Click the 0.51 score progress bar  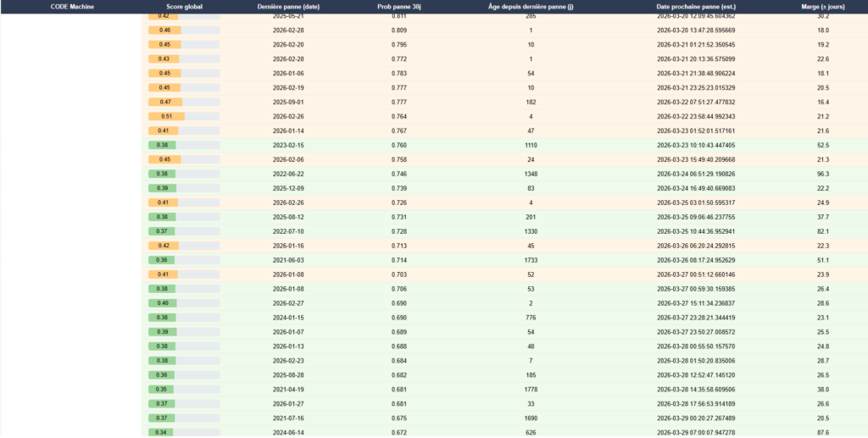click(184, 116)
